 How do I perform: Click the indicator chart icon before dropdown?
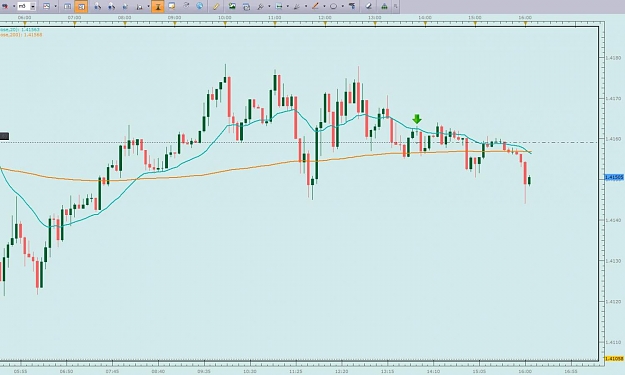[140, 6]
